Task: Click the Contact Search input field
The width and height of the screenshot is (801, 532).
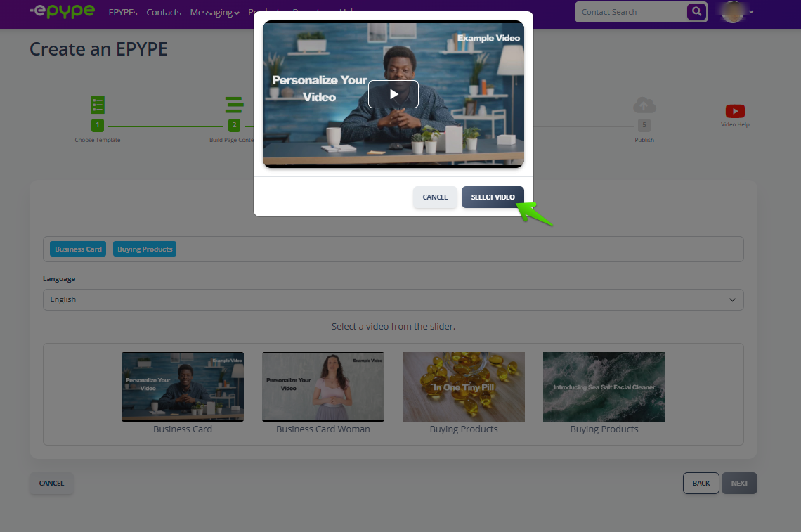Action: [x=631, y=12]
